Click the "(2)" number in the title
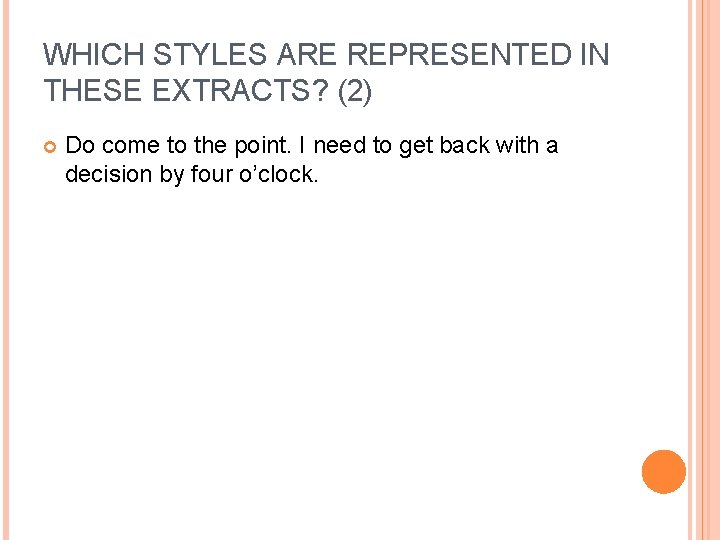The image size is (720, 540). pyautogui.click(x=354, y=91)
